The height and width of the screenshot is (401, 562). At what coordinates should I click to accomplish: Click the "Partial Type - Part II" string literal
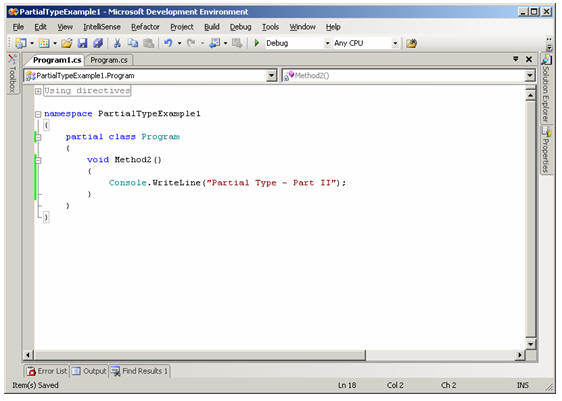point(272,183)
